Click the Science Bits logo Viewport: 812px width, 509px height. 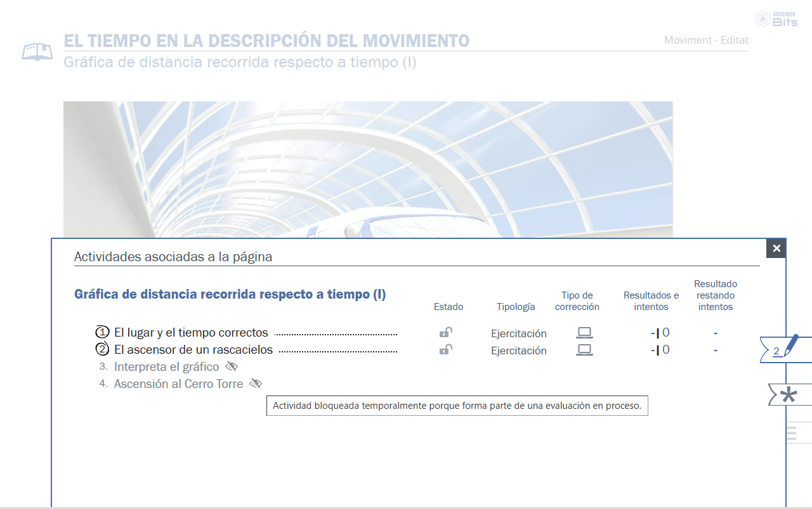click(778, 18)
